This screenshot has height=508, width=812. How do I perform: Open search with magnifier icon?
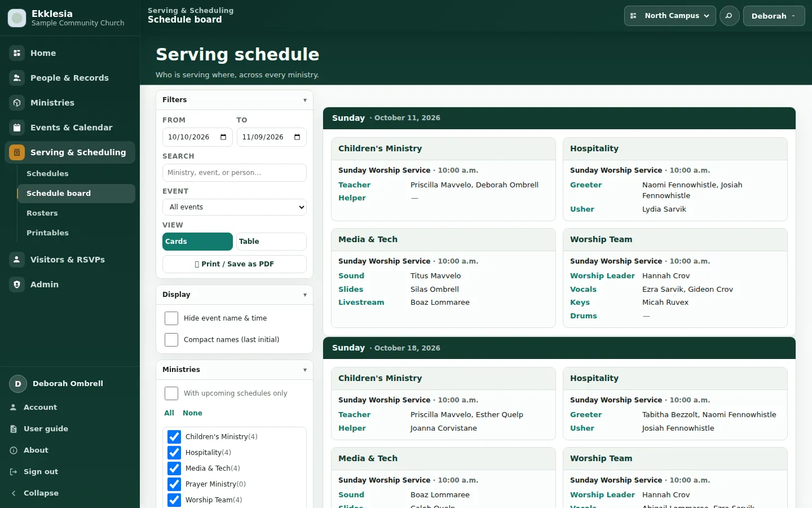pyautogui.click(x=729, y=16)
